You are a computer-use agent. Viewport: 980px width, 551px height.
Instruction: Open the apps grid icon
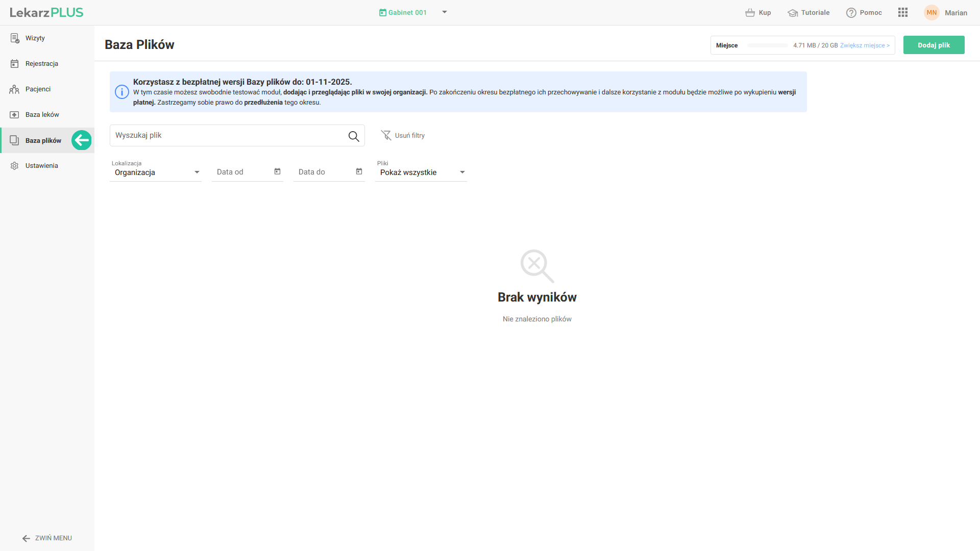(x=902, y=13)
